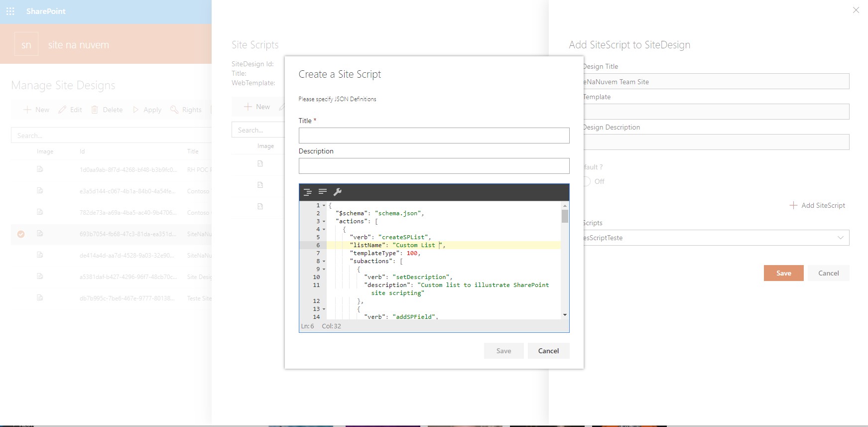Click Search box in Manage Site Designs
Screen dimensions: 868x427
[111, 135]
